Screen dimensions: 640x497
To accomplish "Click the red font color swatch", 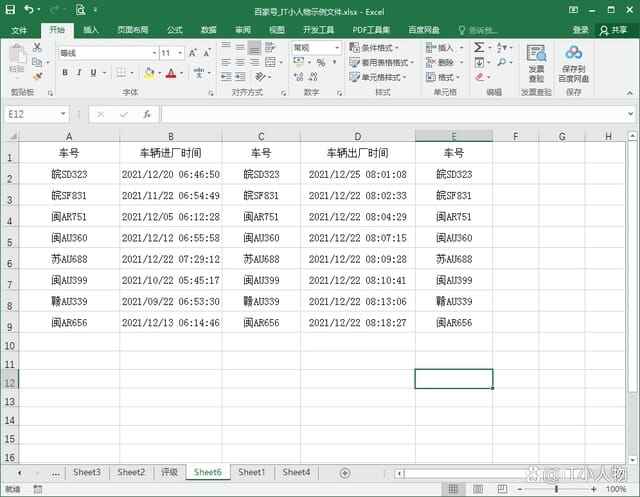I will point(171,73).
